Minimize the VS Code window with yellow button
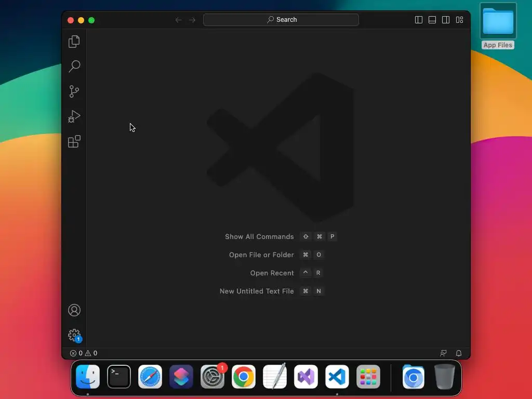532x399 pixels. [x=81, y=20]
